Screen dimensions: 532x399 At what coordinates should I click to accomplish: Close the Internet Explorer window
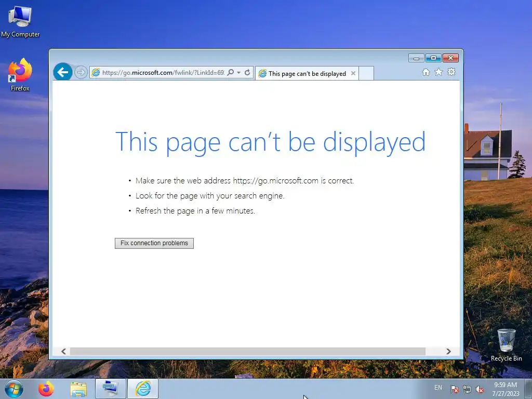450,58
